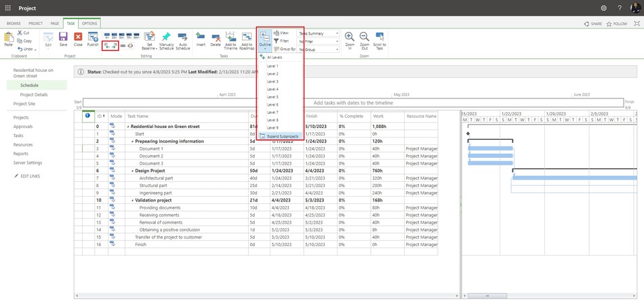Click Expand Subprojects menu entry
This screenshot has width=644, height=301.
(x=281, y=136)
